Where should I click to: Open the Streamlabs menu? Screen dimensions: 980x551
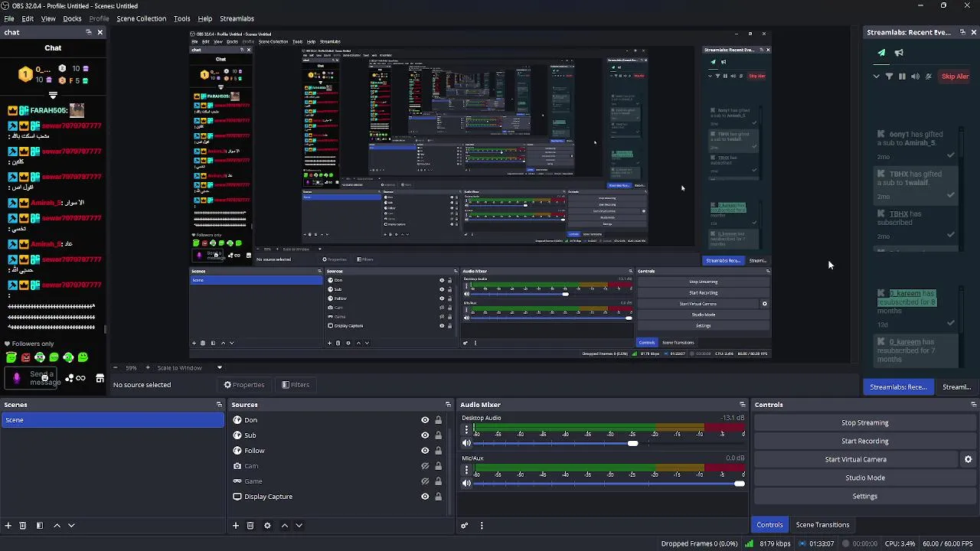click(237, 18)
